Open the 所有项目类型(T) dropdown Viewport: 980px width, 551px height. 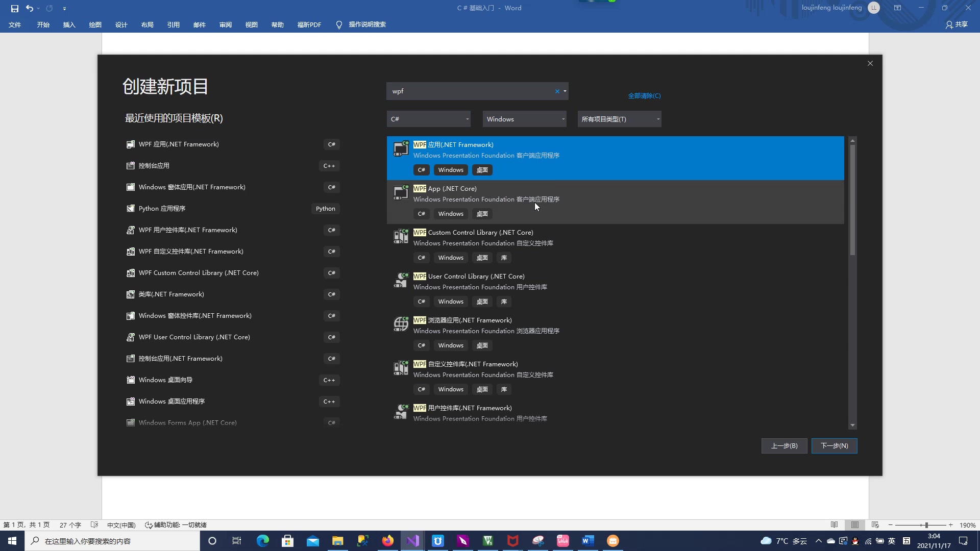(620, 119)
